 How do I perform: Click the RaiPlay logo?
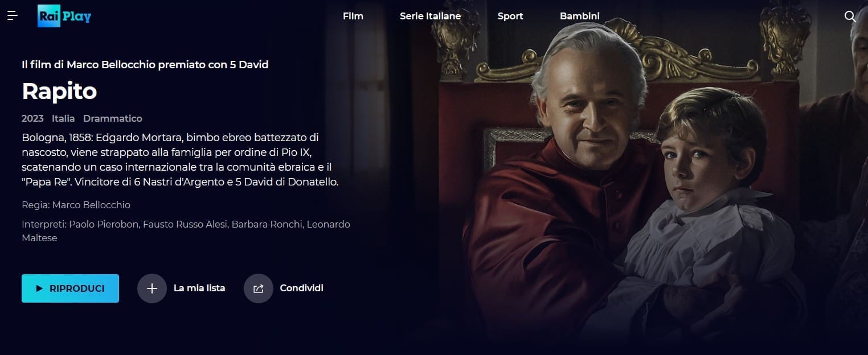point(64,16)
